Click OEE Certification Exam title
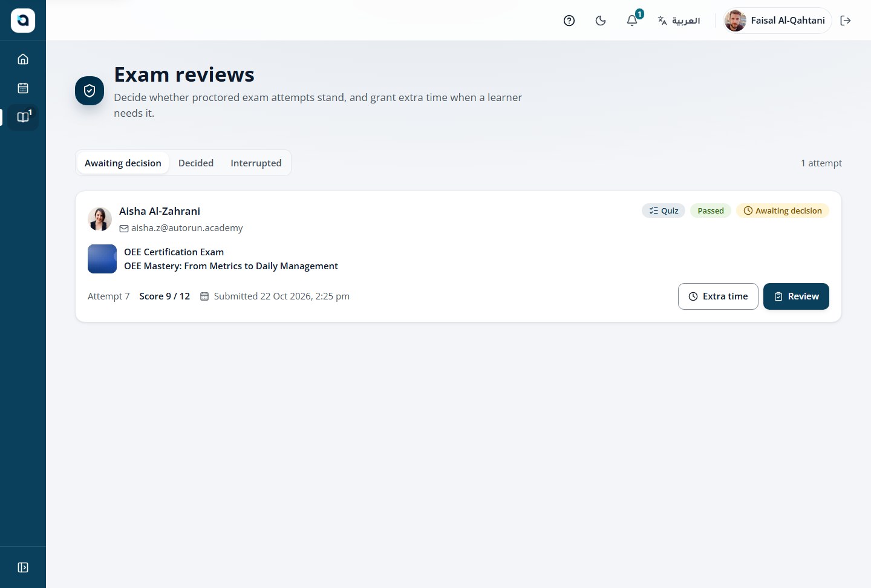This screenshot has height=588, width=871. click(174, 252)
